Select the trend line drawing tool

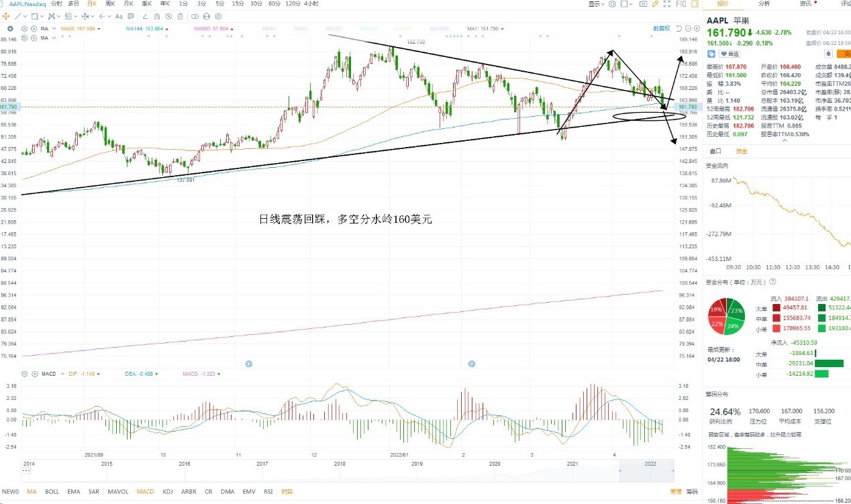coord(19,16)
